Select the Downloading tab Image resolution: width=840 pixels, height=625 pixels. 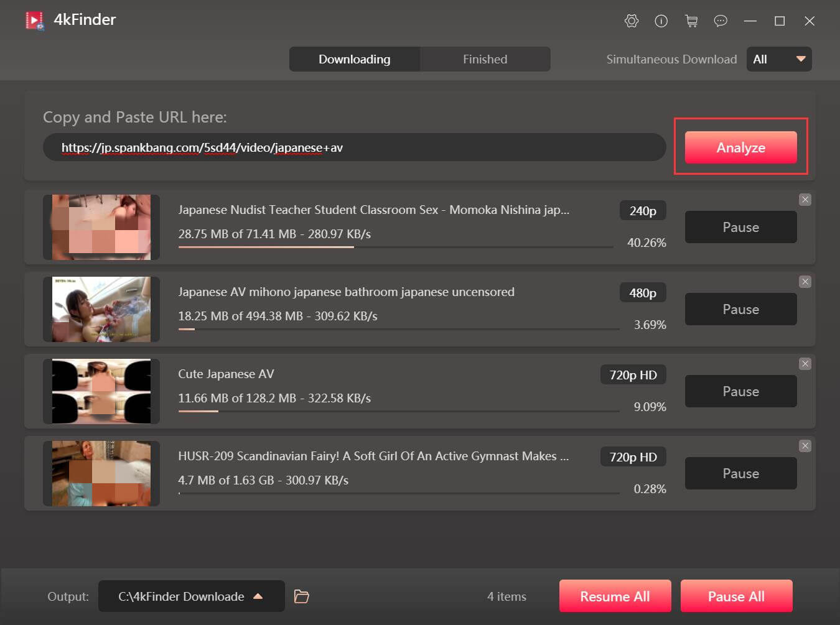tap(354, 59)
